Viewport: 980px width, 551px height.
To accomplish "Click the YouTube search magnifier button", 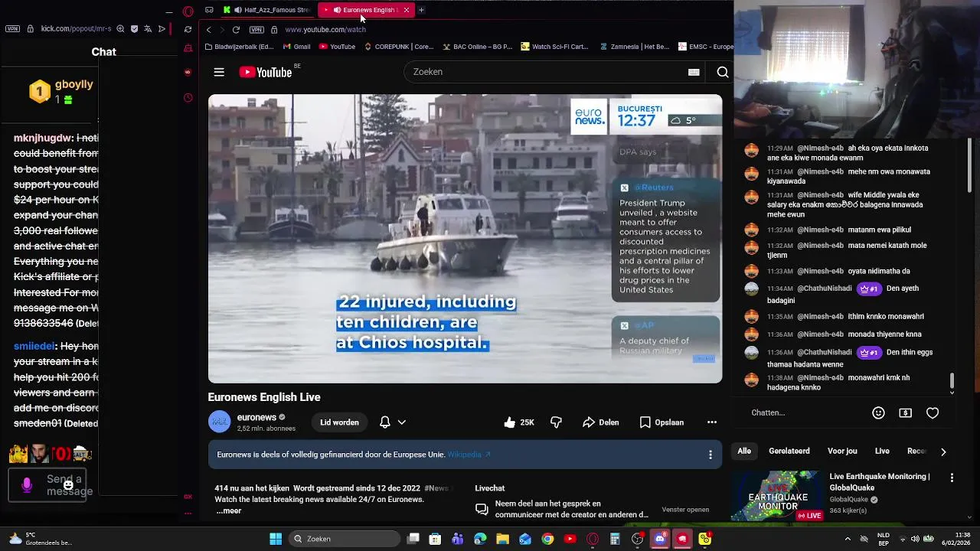I will pos(722,72).
